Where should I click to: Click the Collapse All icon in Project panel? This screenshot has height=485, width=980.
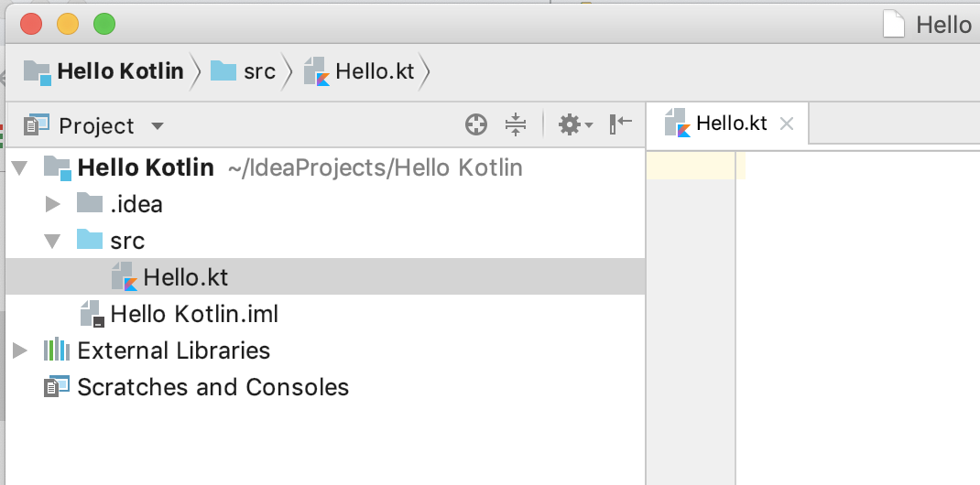516,125
